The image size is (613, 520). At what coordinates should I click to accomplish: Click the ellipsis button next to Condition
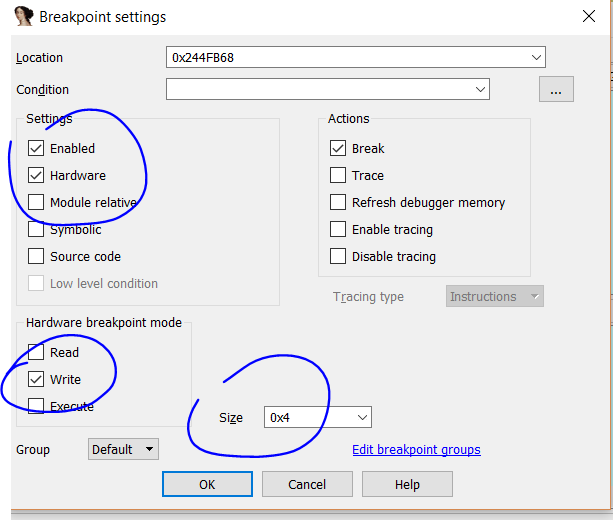tap(556, 90)
